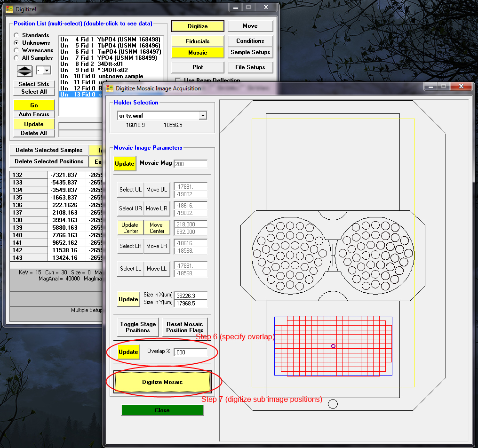Screen dimensions: 478x448
Task: Expand the small dash dropdown beside the spin arrows
Action: tap(47, 71)
